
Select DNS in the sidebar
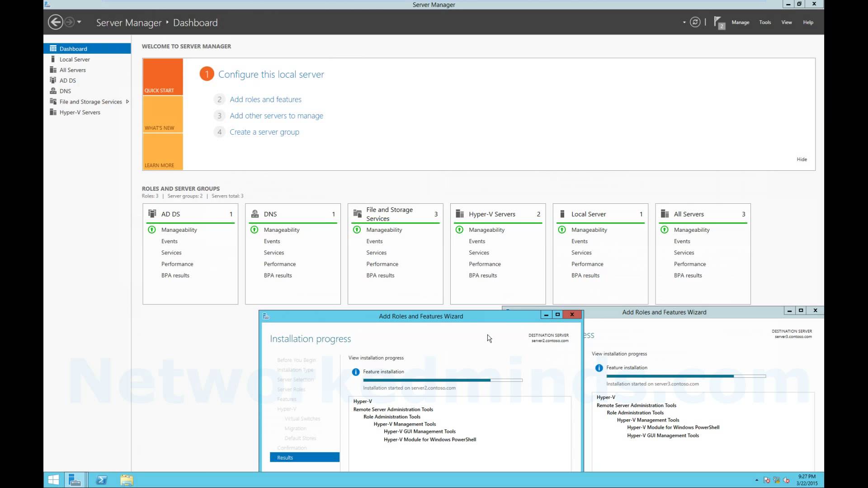tap(87, 91)
